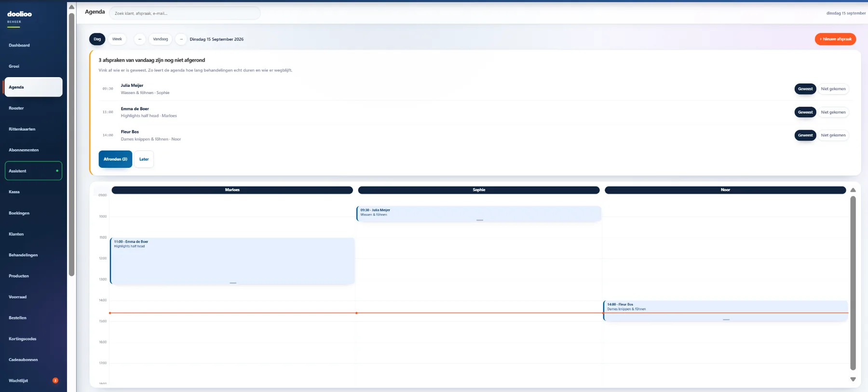The image size is (868, 392).
Task: Switch to Week view
Action: click(x=117, y=39)
